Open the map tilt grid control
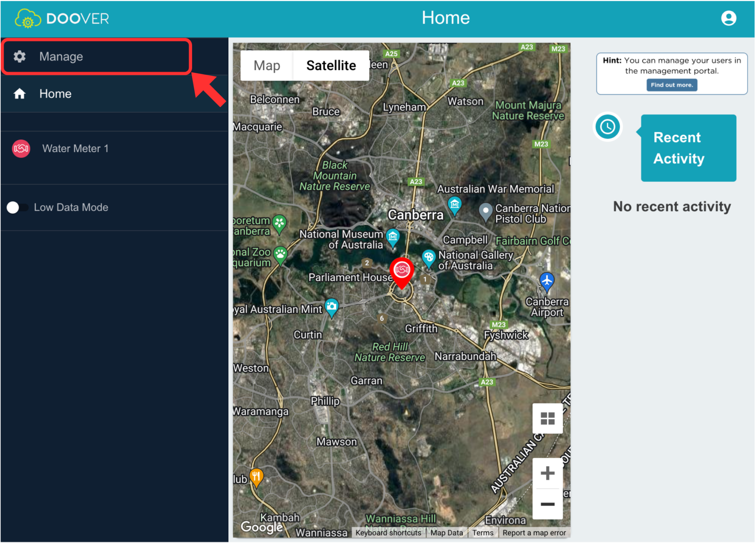Viewport: 756px width, 543px height. click(547, 418)
